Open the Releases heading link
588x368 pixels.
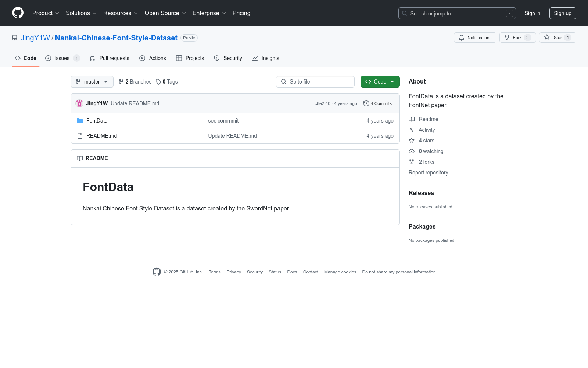pyautogui.click(x=421, y=193)
